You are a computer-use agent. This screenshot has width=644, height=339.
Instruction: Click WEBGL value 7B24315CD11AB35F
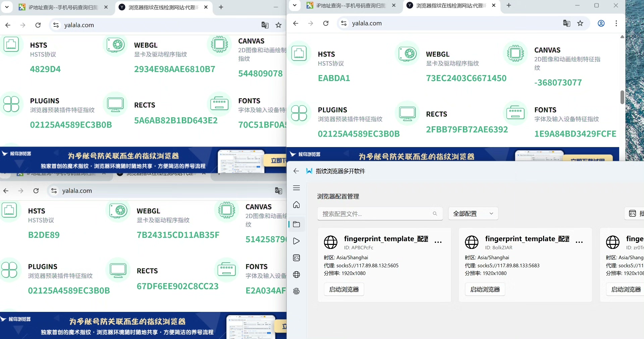tap(178, 235)
